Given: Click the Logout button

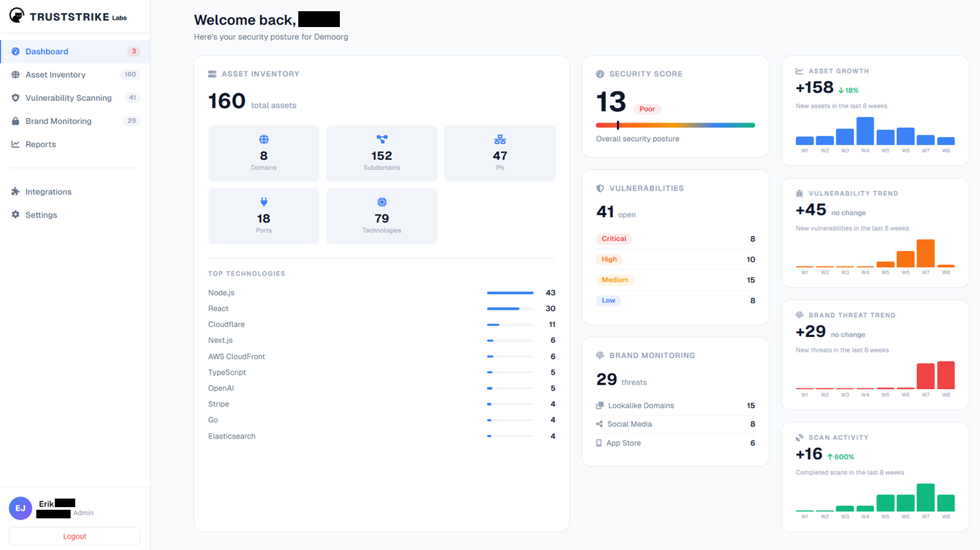Looking at the screenshot, I should (75, 536).
